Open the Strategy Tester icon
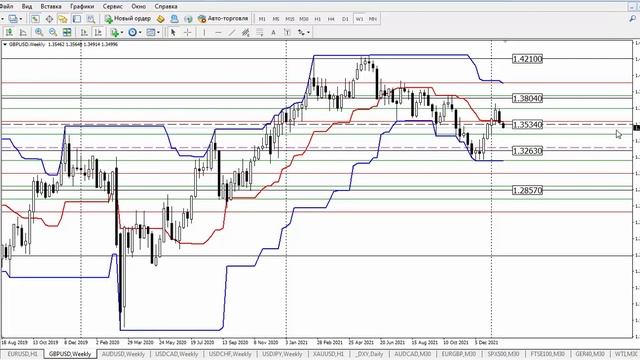 point(91,19)
